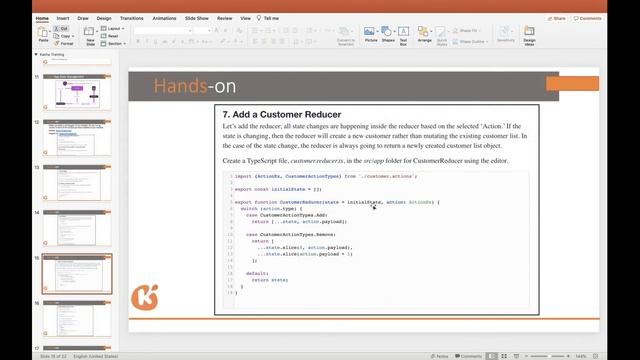Image resolution: width=640 pixels, height=360 pixels.
Task: Open the Shapes gallery
Action: (x=388, y=35)
